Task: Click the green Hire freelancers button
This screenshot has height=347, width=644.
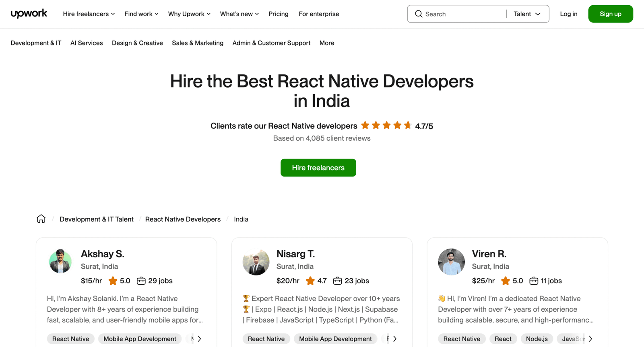Action: pyautogui.click(x=318, y=168)
